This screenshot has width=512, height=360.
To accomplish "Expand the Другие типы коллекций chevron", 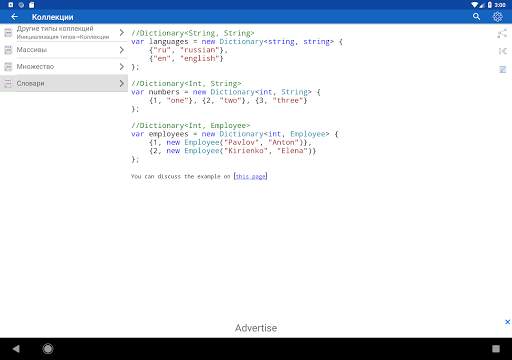I will tap(122, 33).
